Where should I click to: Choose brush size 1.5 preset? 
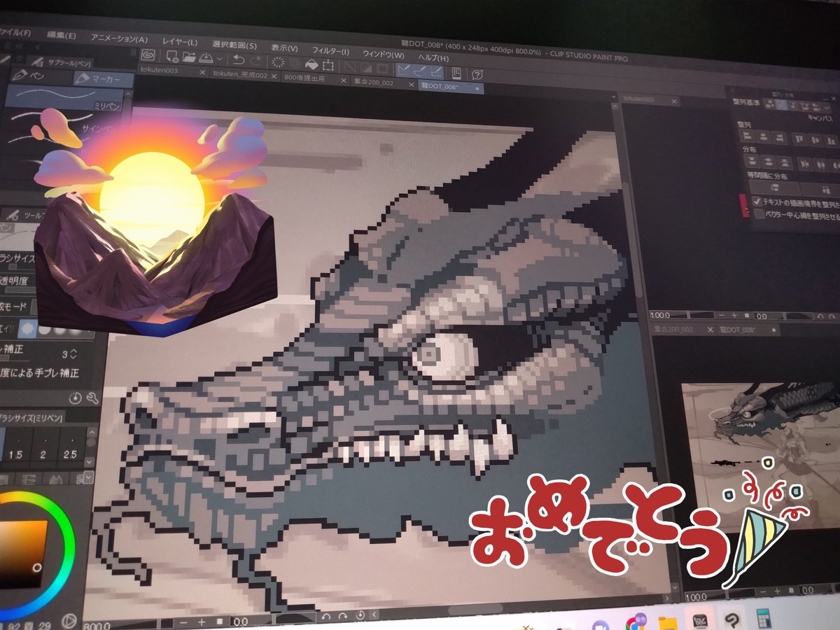click(16, 448)
